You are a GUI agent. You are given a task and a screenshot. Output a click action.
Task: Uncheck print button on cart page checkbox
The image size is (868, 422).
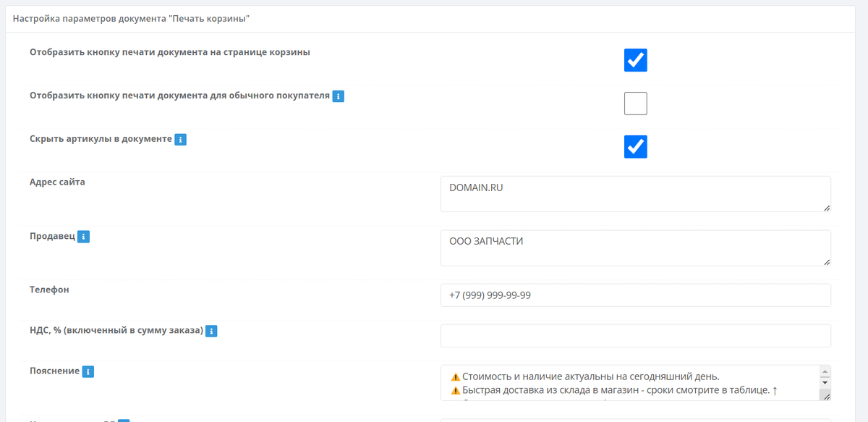click(636, 60)
